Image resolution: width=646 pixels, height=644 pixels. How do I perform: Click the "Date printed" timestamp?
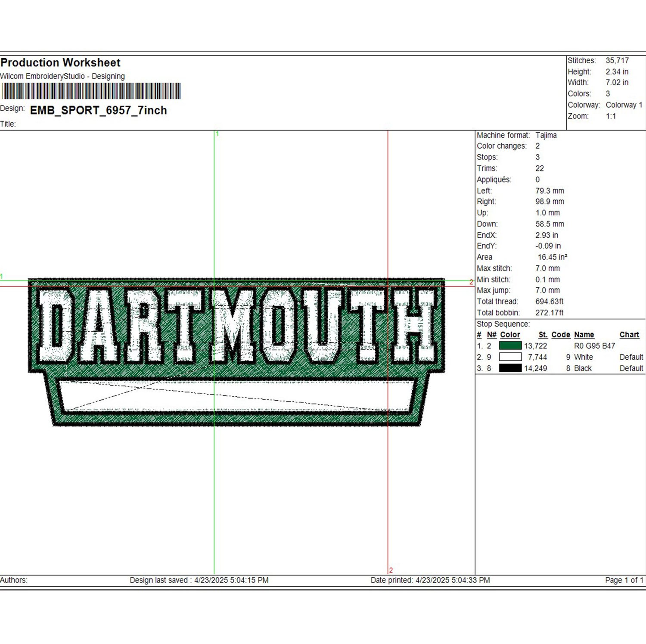point(430,580)
